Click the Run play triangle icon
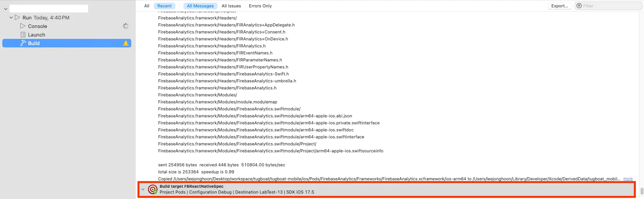The image size is (644, 199). pyautogui.click(x=17, y=17)
